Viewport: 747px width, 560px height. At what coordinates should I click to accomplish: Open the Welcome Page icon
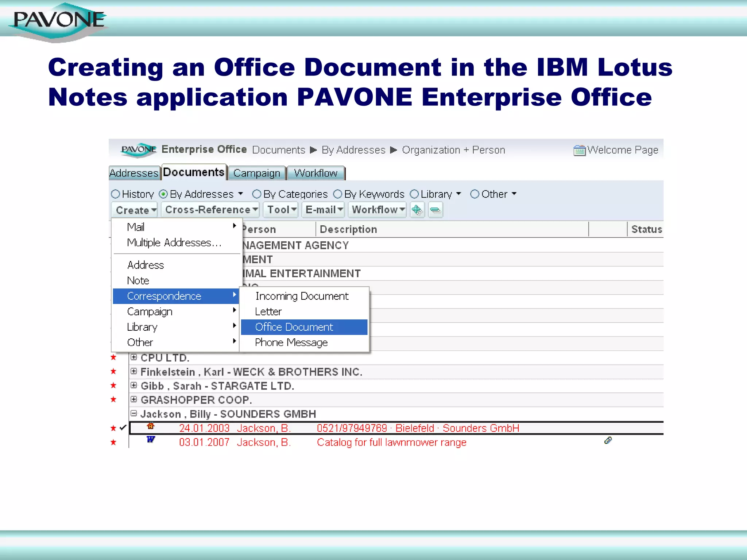579,150
